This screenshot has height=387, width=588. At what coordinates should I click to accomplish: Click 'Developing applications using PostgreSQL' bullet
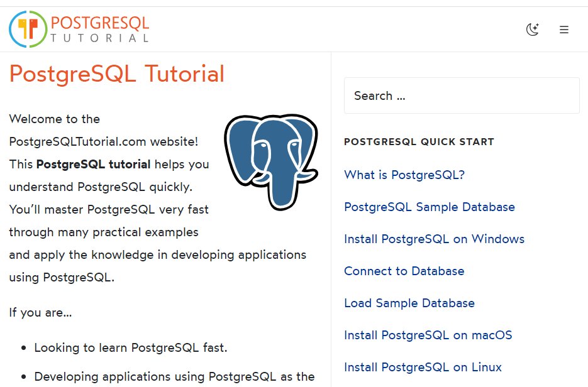[174, 376]
